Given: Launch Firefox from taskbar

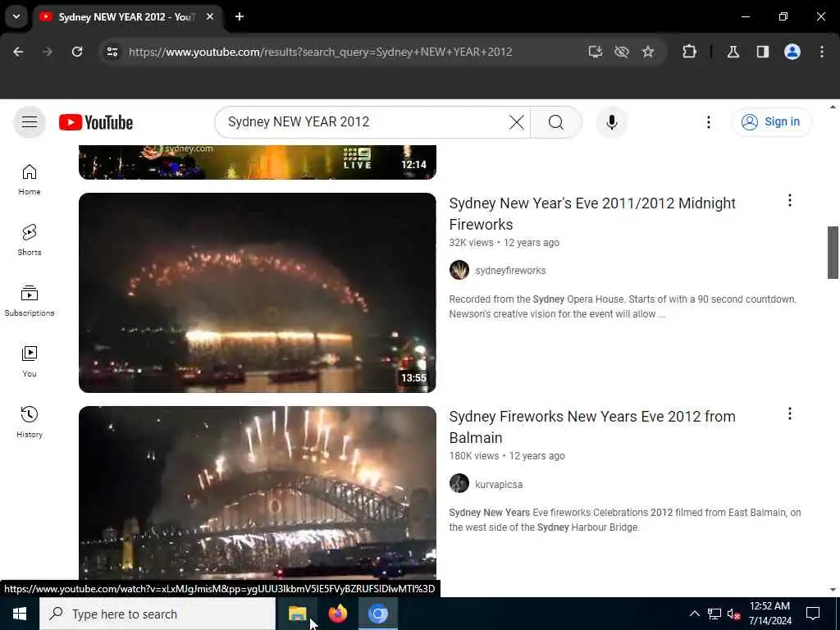Looking at the screenshot, I should coord(337,614).
